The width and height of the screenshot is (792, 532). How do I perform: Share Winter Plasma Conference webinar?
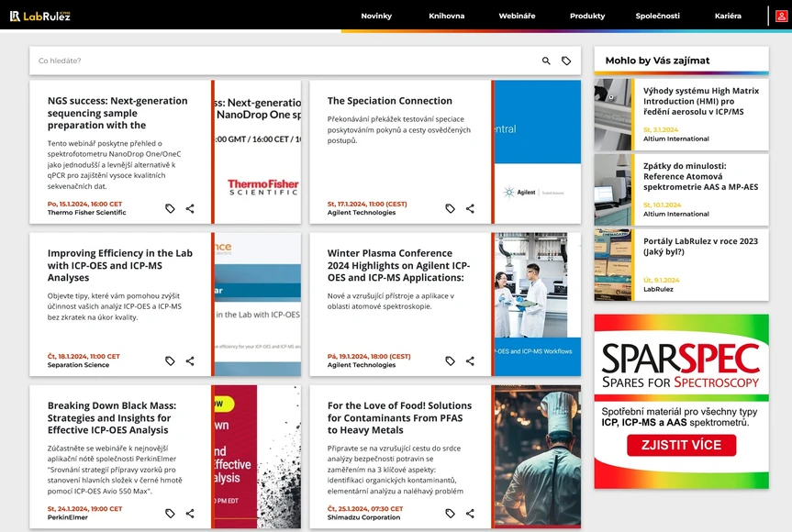470,360
